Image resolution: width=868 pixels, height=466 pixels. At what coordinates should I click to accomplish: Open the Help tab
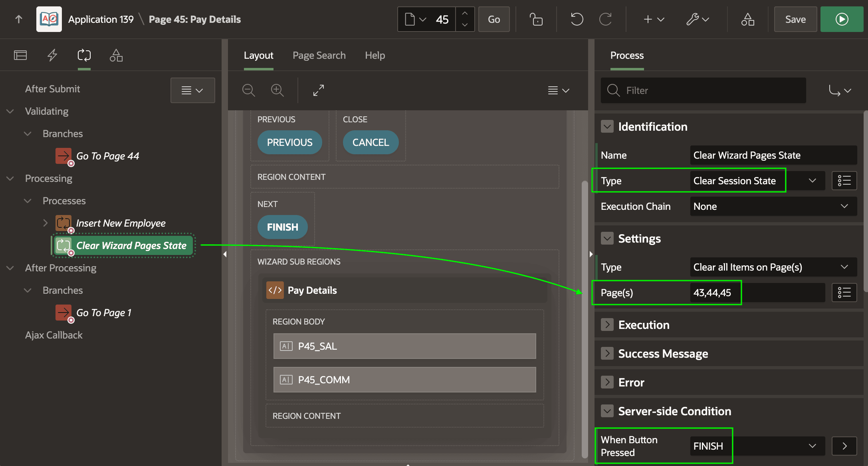[375, 55]
